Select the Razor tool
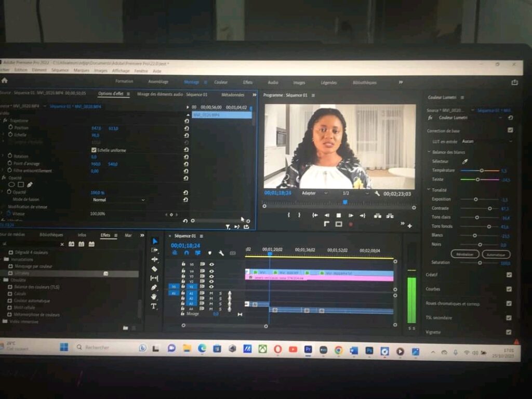Image resolution: width=532 pixels, height=399 pixels. tap(154, 269)
